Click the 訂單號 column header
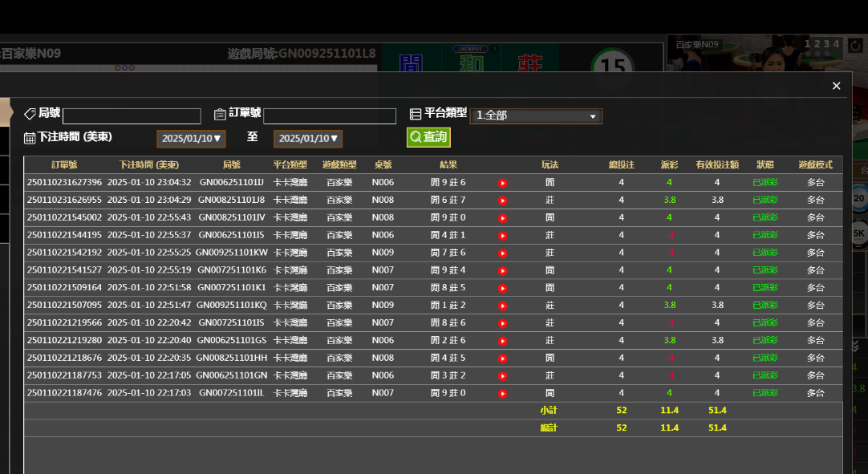 64,164
